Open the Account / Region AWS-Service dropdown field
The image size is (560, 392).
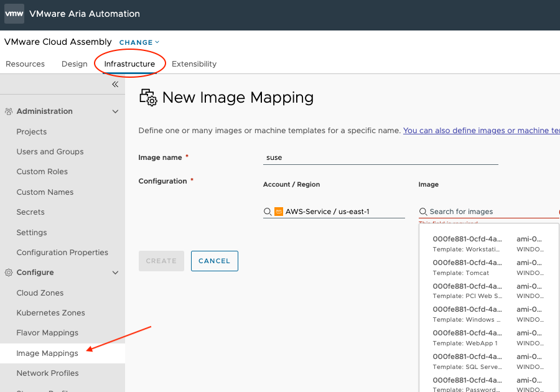tap(334, 212)
